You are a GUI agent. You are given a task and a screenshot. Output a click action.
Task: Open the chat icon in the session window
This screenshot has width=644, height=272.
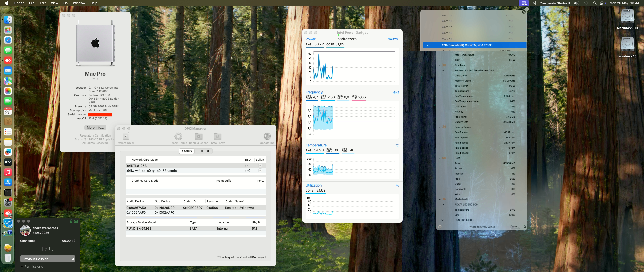pos(52,249)
